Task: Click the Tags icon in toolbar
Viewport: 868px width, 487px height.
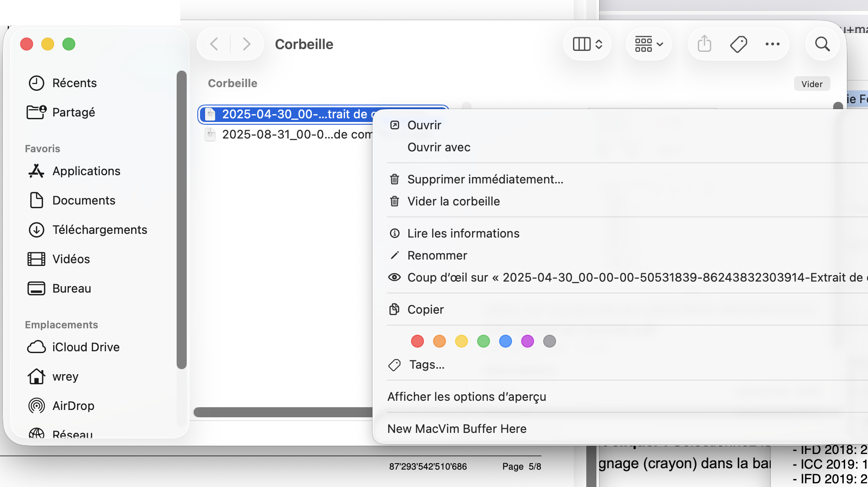Action: [738, 44]
